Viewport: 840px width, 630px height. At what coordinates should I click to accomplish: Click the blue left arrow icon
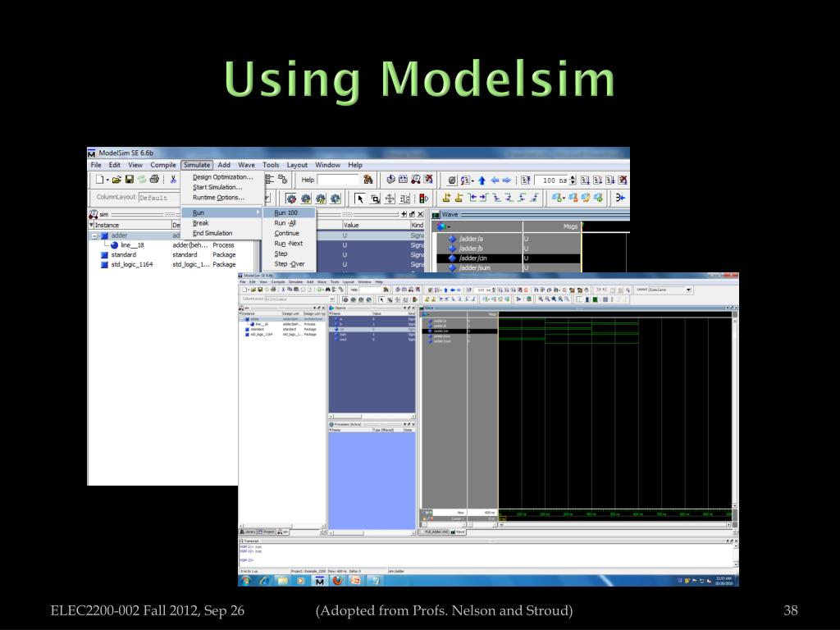click(x=495, y=180)
